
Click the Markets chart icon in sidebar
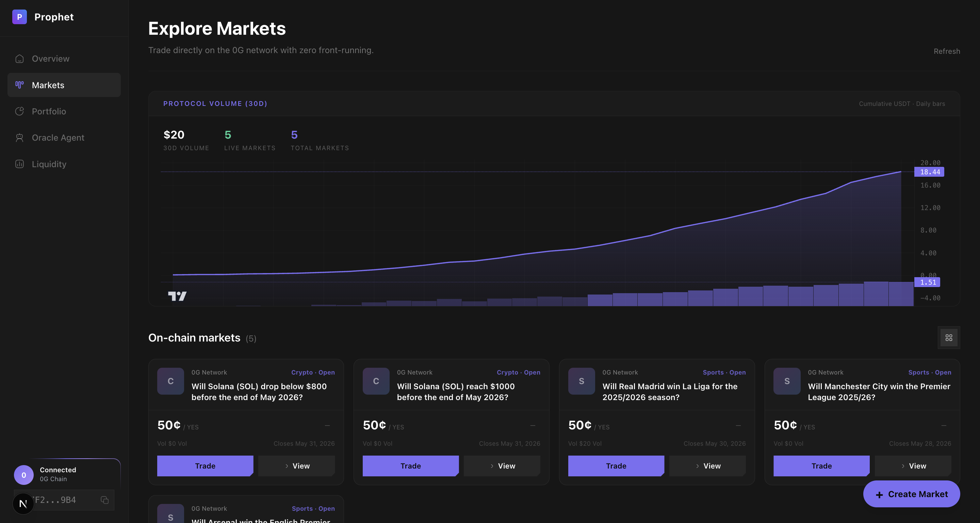[19, 85]
